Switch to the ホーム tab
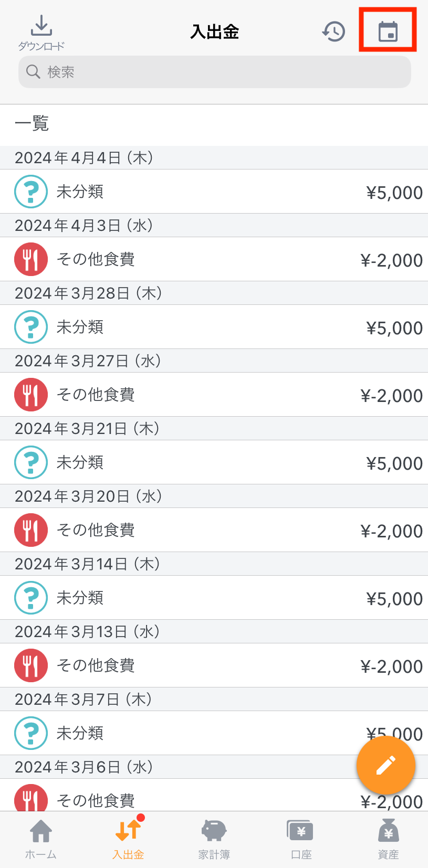This screenshot has width=428, height=868. 41,839
